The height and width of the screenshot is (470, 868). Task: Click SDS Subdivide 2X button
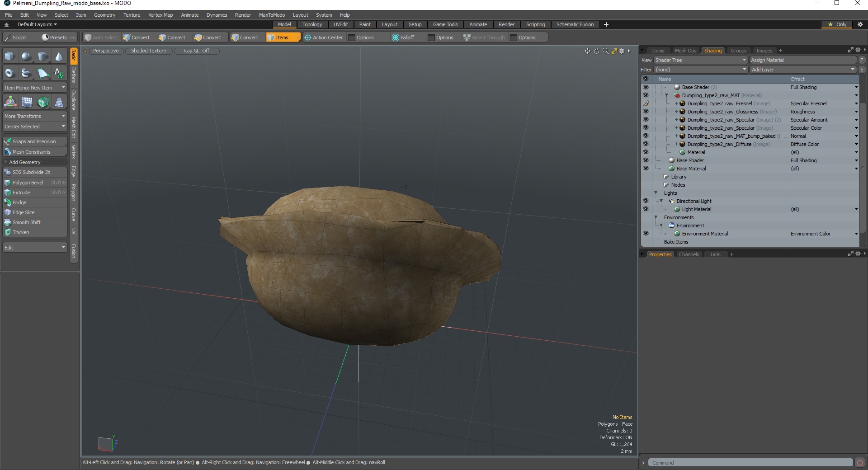[x=35, y=172]
